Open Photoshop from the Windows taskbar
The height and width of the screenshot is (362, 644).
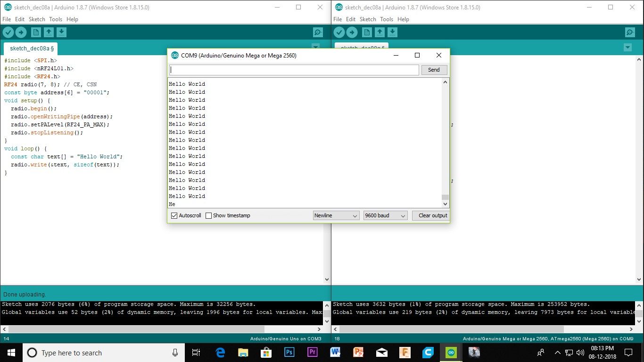point(289,352)
